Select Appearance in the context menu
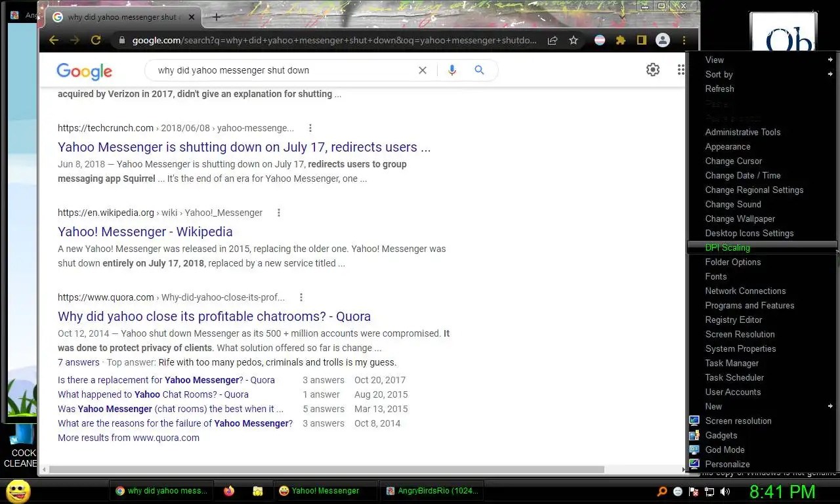 pos(763,146)
